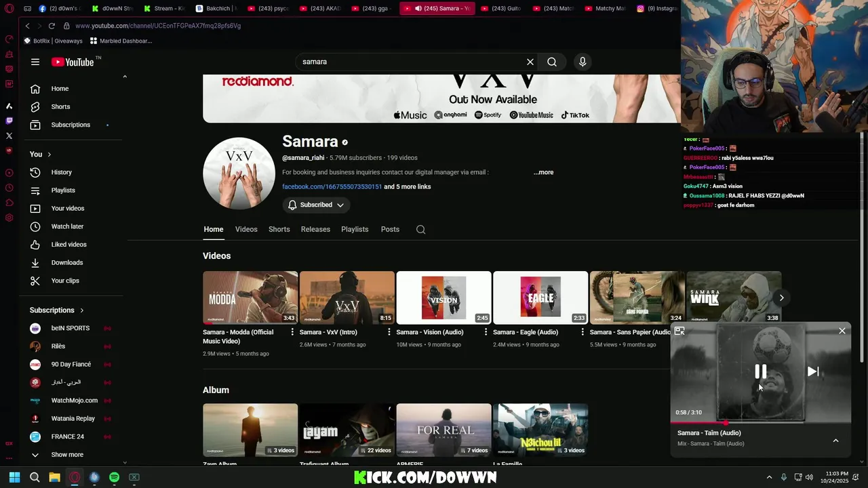Open options for the Samara - VxV (Intro) video
The image size is (868, 488).
coord(389,332)
